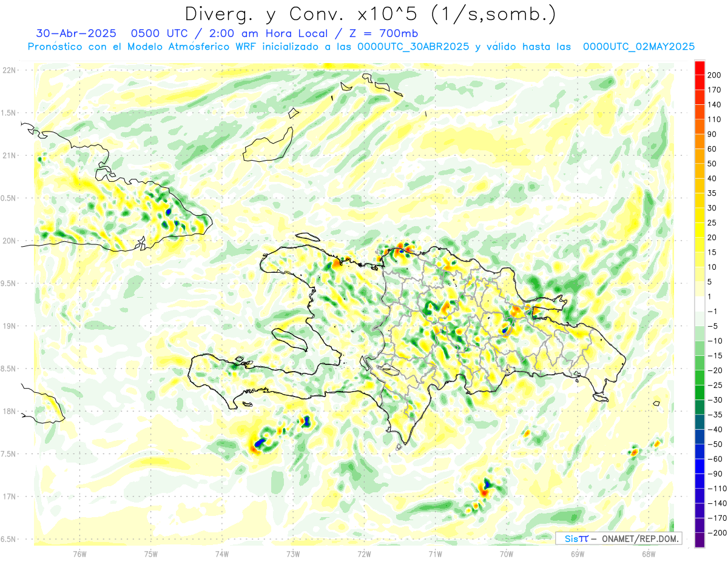Click the '8.5N' latitude tick label

tap(8, 369)
